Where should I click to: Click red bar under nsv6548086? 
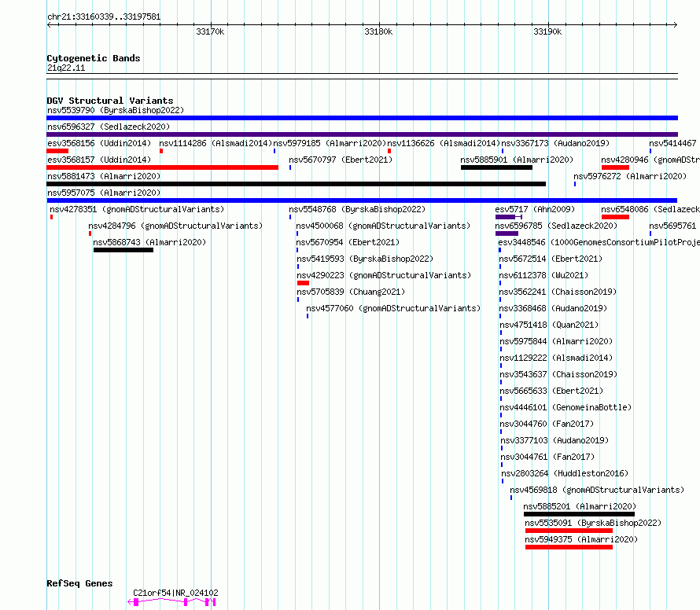(615, 217)
